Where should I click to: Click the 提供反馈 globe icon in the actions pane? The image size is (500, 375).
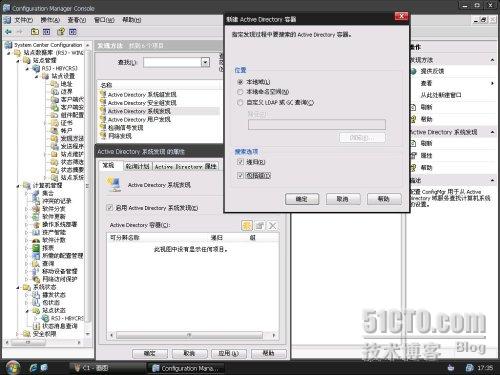pos(413,71)
